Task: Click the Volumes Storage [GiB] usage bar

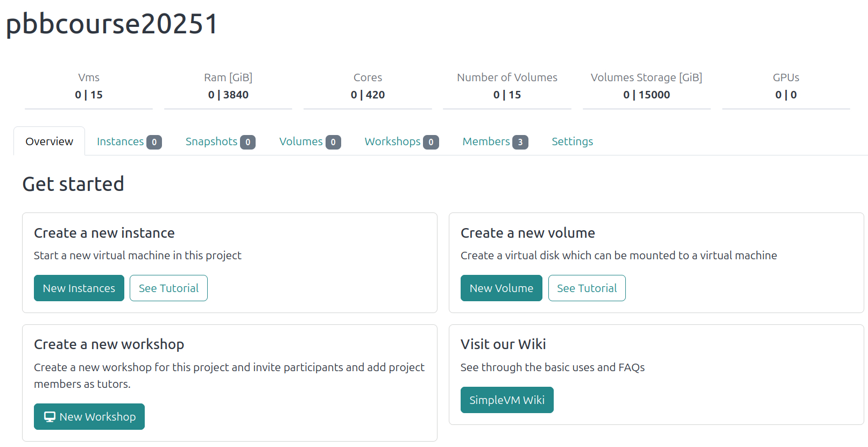Action: click(646, 109)
